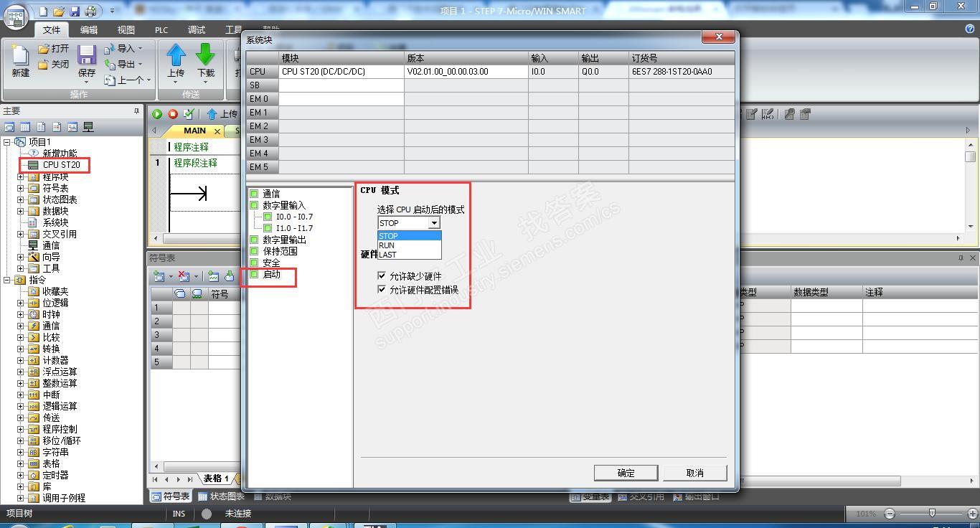Toggle the 通信 green checkbox in system block
The width and height of the screenshot is (980, 528).
click(254, 194)
